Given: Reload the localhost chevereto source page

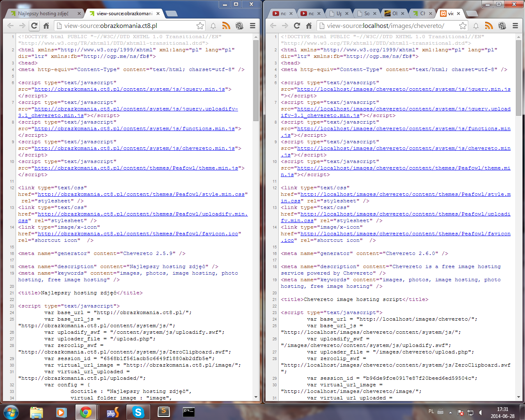Looking at the screenshot, I should [x=297, y=25].
